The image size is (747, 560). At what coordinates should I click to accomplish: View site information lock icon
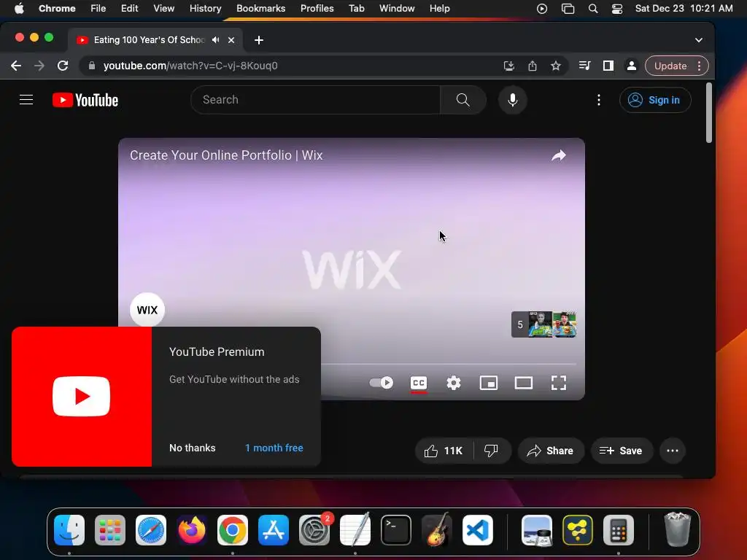click(x=92, y=66)
